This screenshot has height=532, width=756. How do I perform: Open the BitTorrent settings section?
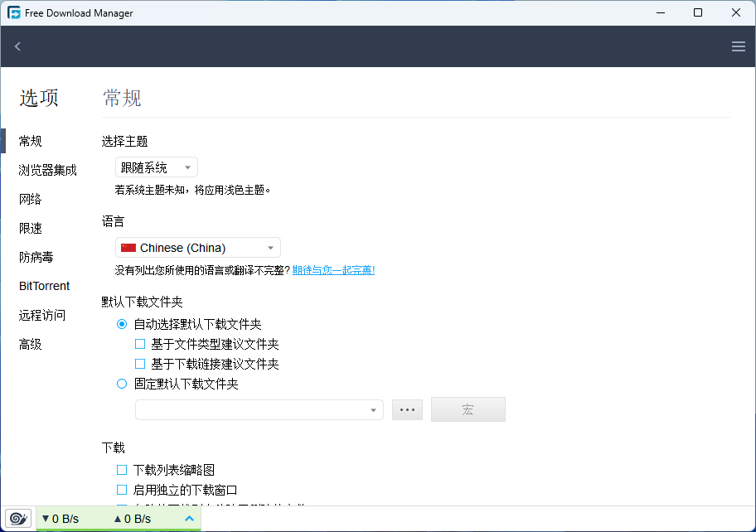[45, 286]
